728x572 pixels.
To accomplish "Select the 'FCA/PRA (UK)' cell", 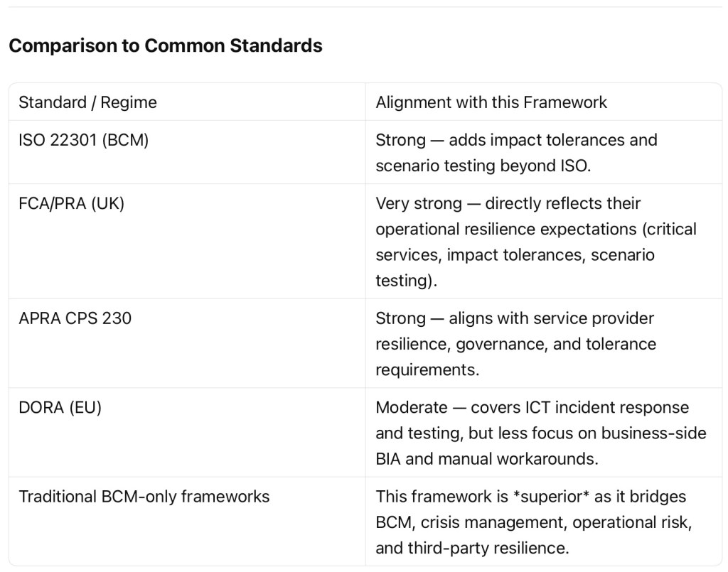I will (x=71, y=203).
